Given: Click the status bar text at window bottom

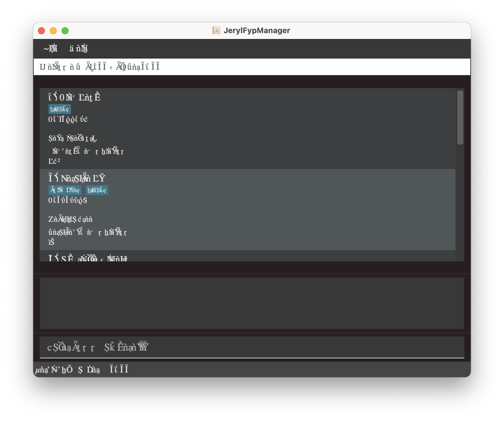Looking at the screenshot, I should point(82,370).
